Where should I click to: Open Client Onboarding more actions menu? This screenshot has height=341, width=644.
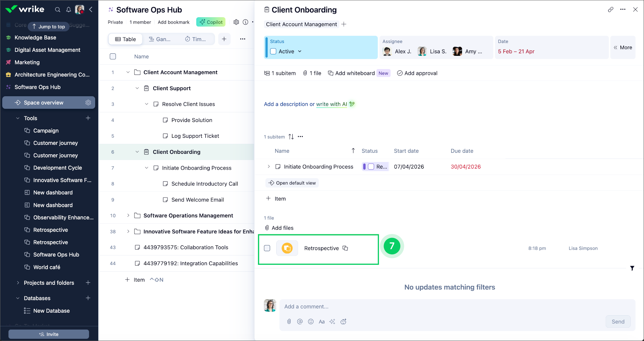tap(623, 10)
